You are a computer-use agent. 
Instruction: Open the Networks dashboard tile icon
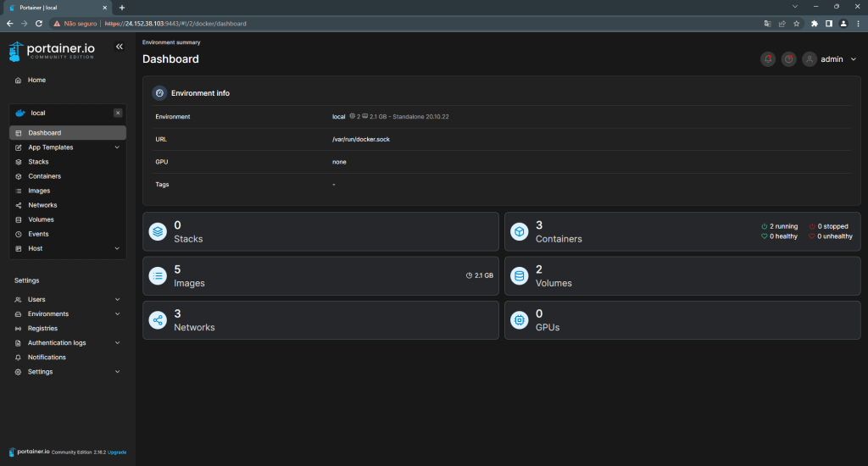(x=158, y=320)
